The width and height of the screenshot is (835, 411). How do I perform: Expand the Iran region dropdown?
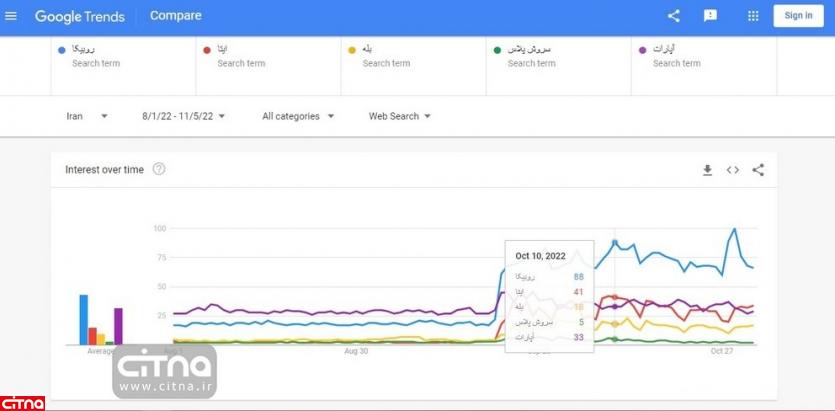click(x=87, y=116)
